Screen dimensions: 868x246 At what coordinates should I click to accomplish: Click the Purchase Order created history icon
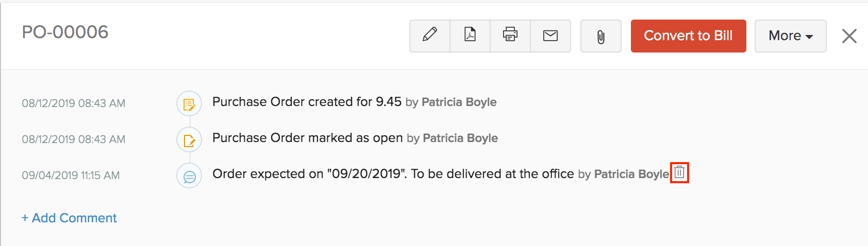[x=189, y=104]
